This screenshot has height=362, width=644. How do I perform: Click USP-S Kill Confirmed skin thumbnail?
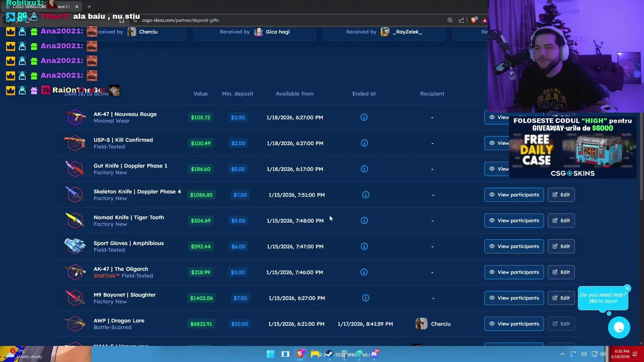(x=75, y=143)
